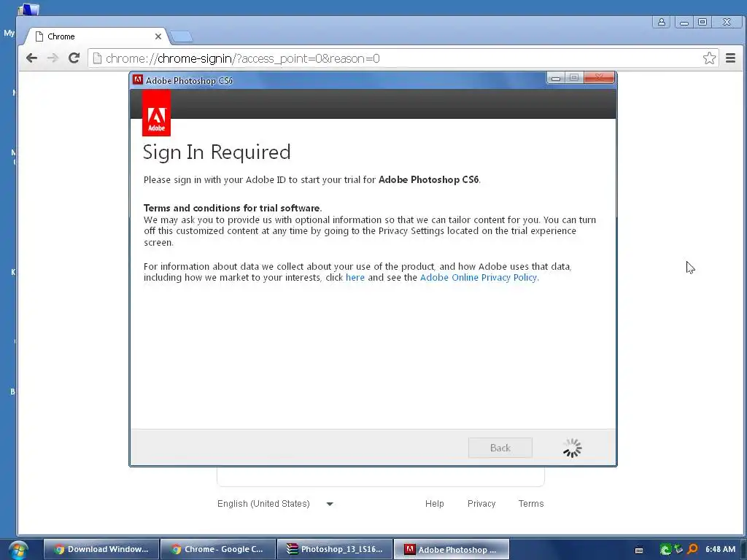Open the English (United States) language dropdown
Screen dimensions: 747x560
tap(275, 503)
